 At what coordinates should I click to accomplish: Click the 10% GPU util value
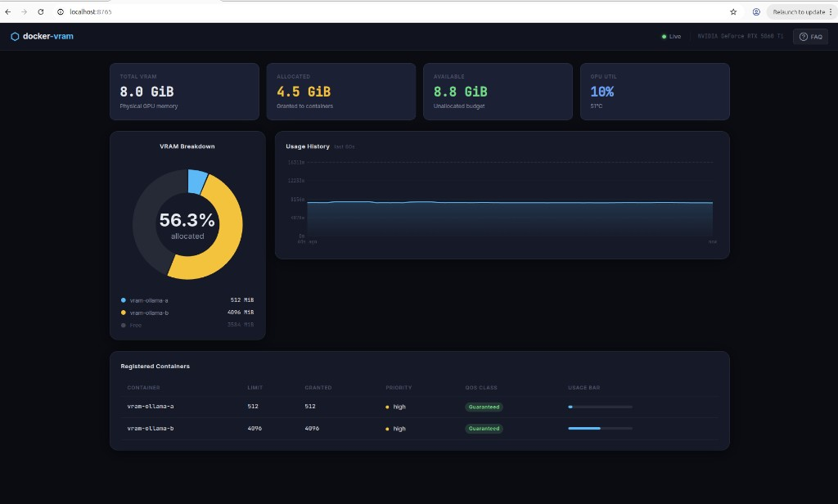601,92
